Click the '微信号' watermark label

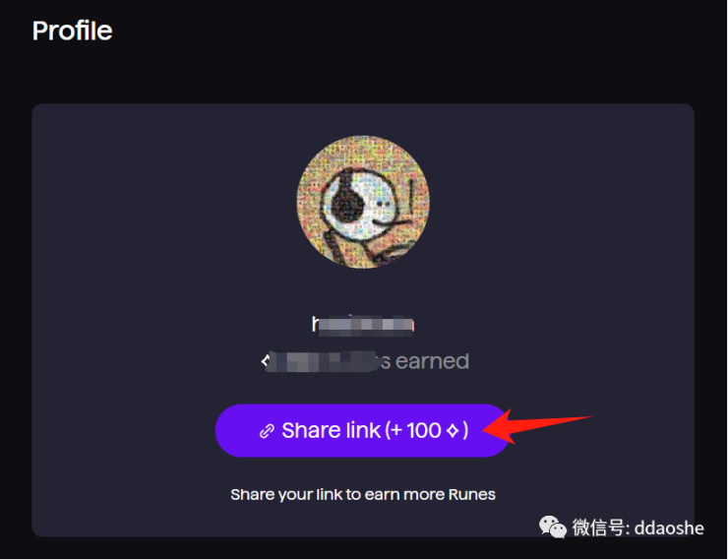(x=598, y=529)
